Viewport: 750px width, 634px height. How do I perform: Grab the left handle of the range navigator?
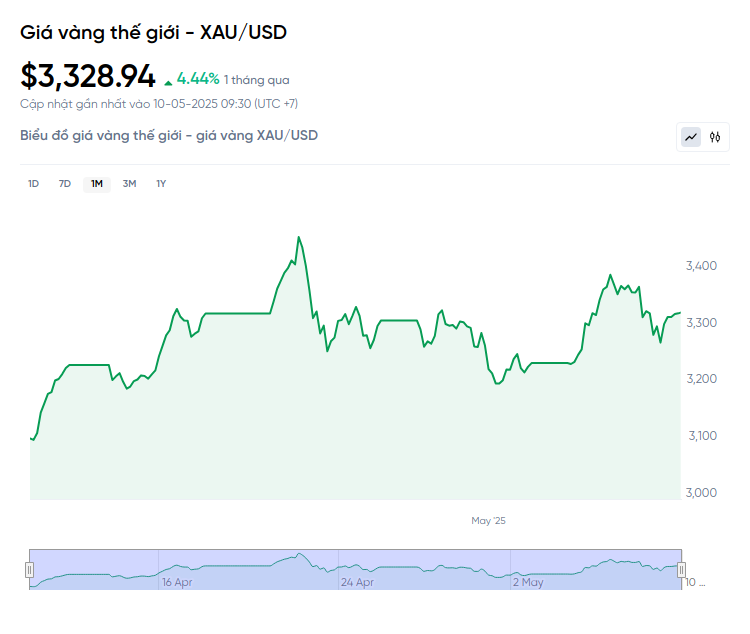click(30, 570)
